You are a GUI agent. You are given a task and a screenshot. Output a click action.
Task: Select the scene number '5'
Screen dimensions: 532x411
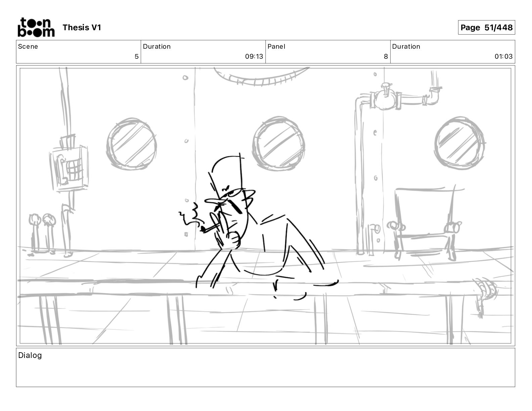coord(136,56)
